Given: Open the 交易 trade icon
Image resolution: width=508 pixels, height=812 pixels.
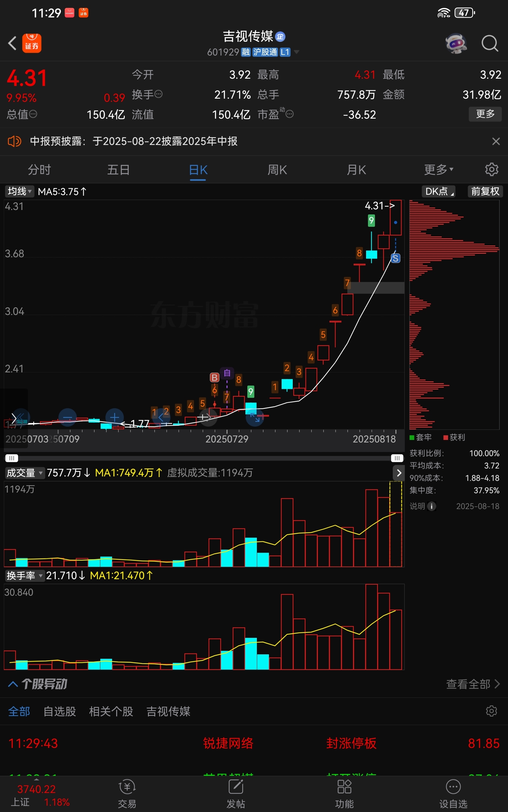Looking at the screenshot, I should 127,794.
